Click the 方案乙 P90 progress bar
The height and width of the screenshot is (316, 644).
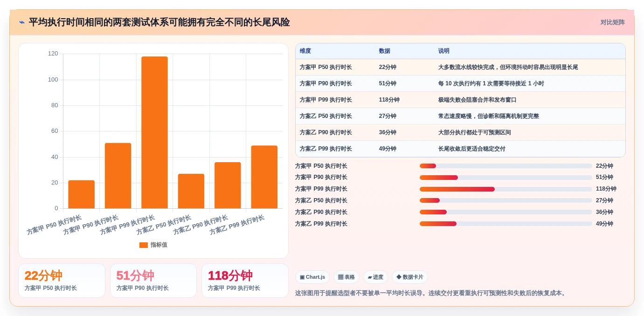(506, 212)
